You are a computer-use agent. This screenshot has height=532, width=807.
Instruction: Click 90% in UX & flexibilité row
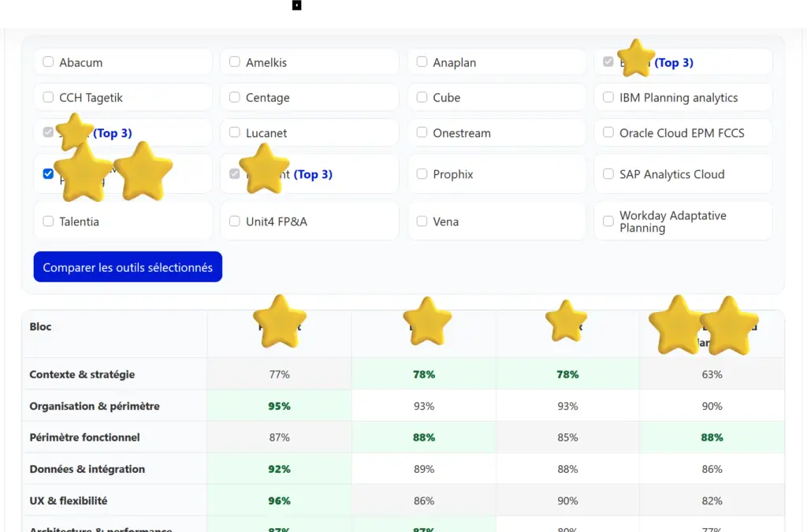point(567,500)
